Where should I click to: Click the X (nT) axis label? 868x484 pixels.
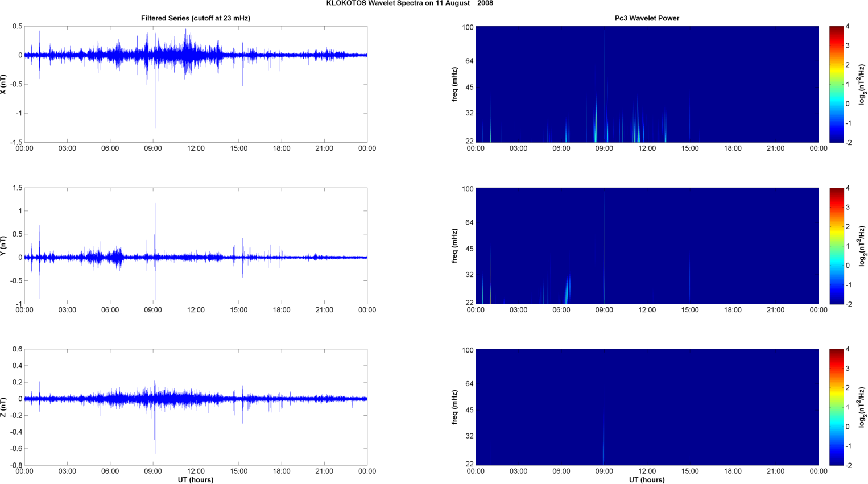click(x=4, y=84)
